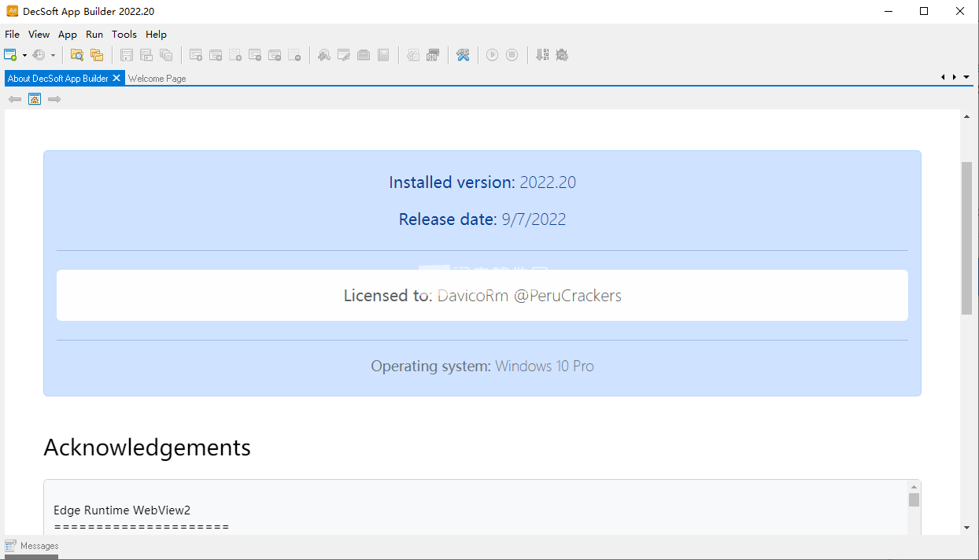Click the Acknowledgements box scrollbar up arrow
The height and width of the screenshot is (560, 979).
point(914,487)
